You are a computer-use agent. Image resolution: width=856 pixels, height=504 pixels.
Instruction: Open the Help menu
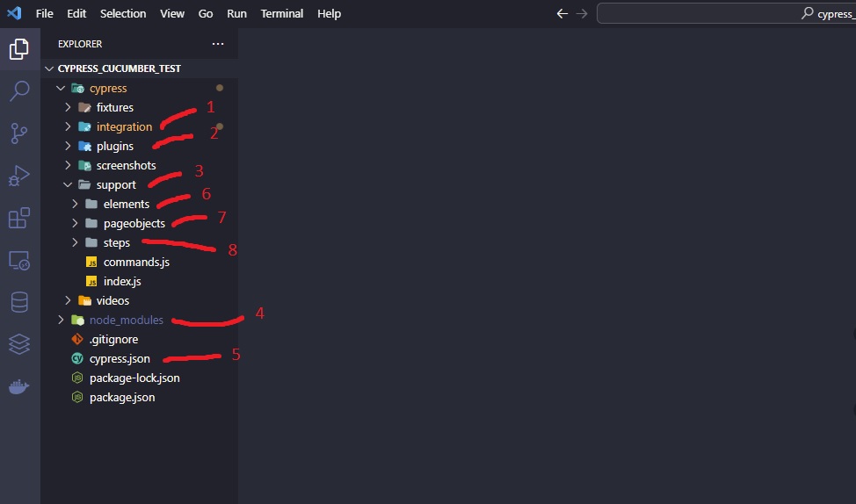(330, 14)
